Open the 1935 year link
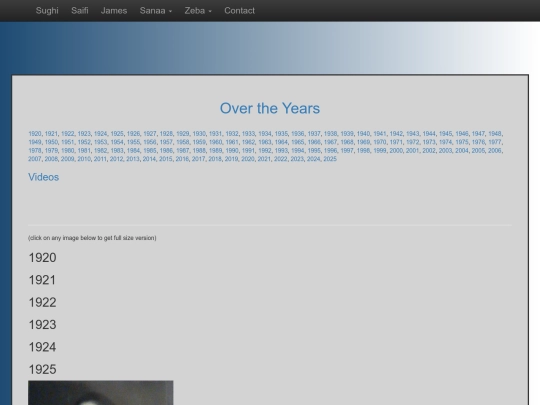The image size is (540, 405). [x=281, y=134]
